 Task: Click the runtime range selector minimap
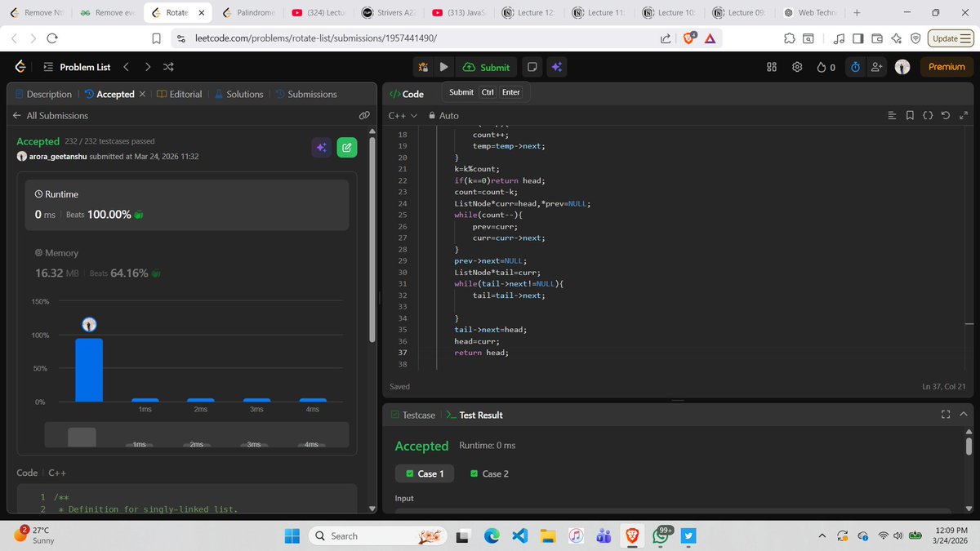[x=196, y=434]
